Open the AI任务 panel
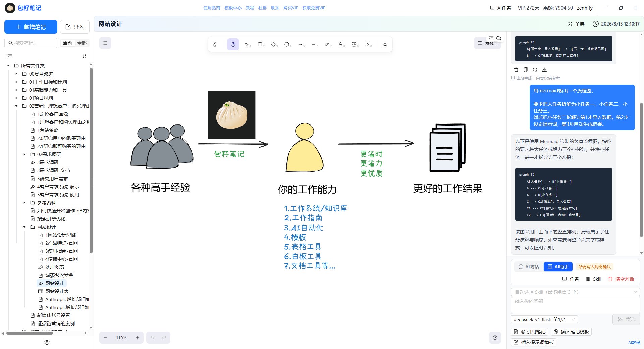The height and width of the screenshot is (349, 644). pyautogui.click(x=500, y=8)
